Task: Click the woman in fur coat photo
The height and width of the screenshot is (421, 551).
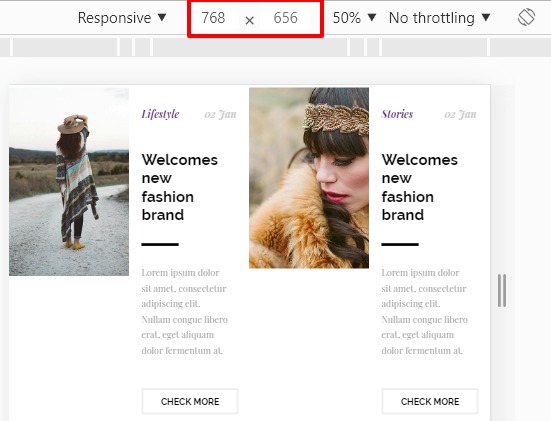Action: coord(309,178)
